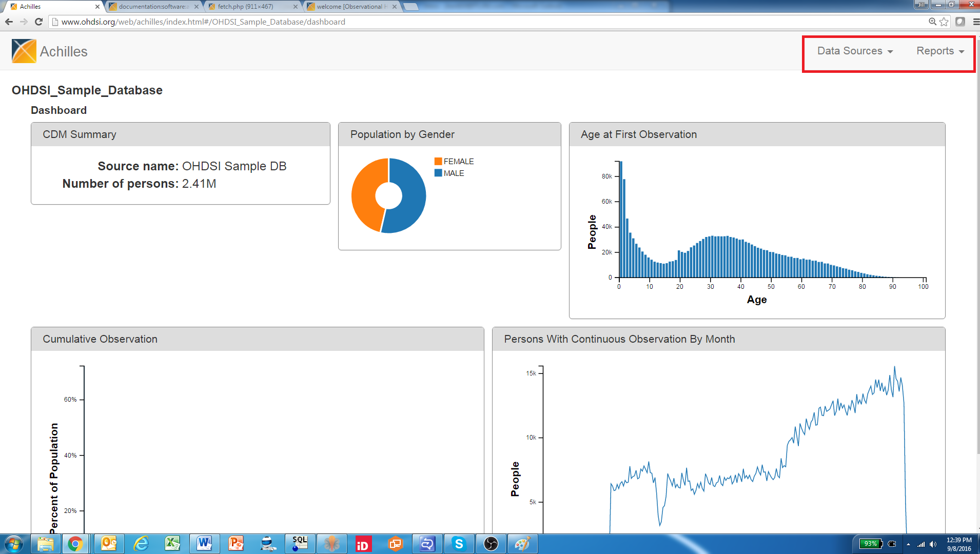Bookmark page with the star icon

point(944,22)
